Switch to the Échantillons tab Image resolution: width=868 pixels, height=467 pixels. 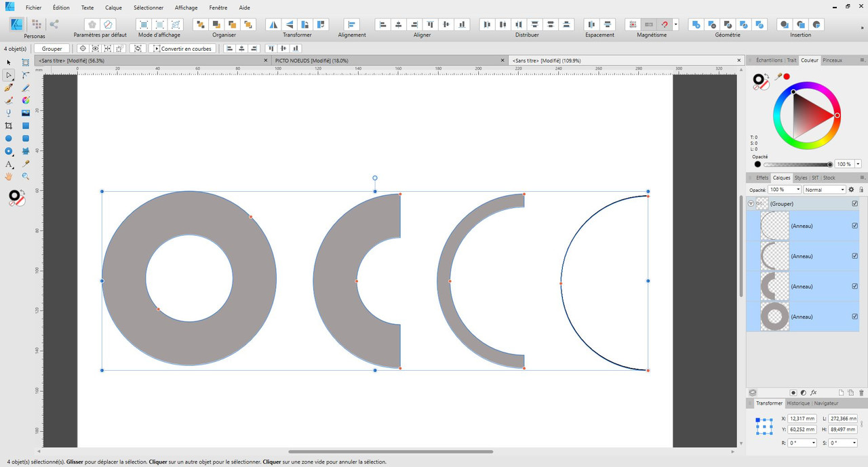[x=769, y=60]
